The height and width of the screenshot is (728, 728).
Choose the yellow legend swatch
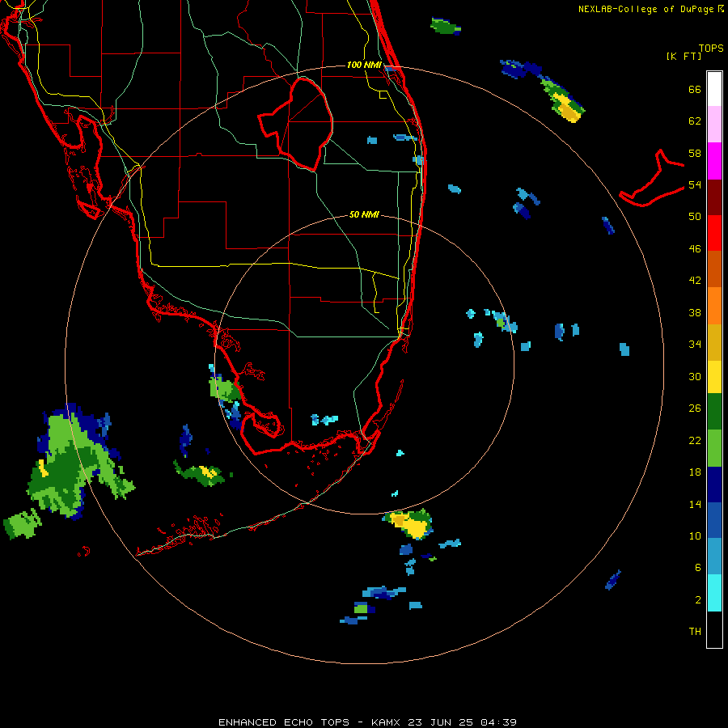pos(714,376)
